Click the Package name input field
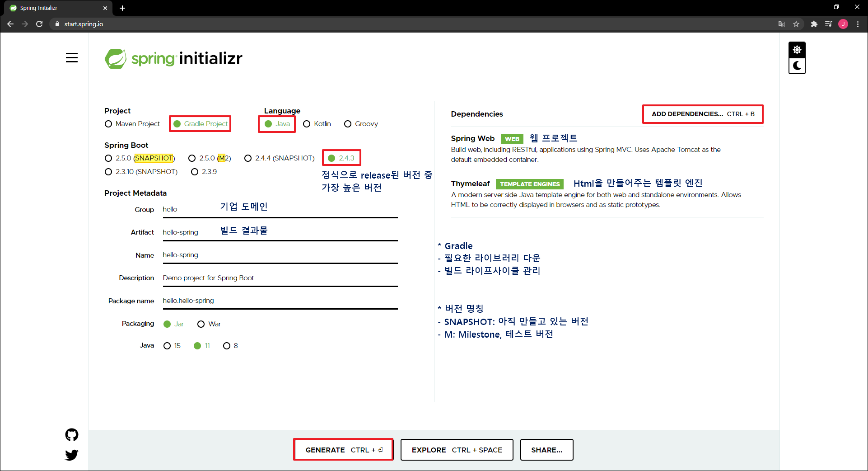The height and width of the screenshot is (471, 868). click(x=280, y=301)
